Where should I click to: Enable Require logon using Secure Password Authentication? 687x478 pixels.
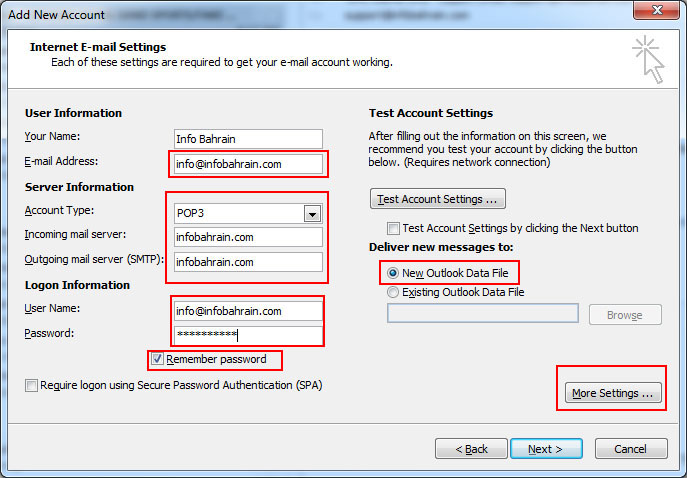point(32,385)
